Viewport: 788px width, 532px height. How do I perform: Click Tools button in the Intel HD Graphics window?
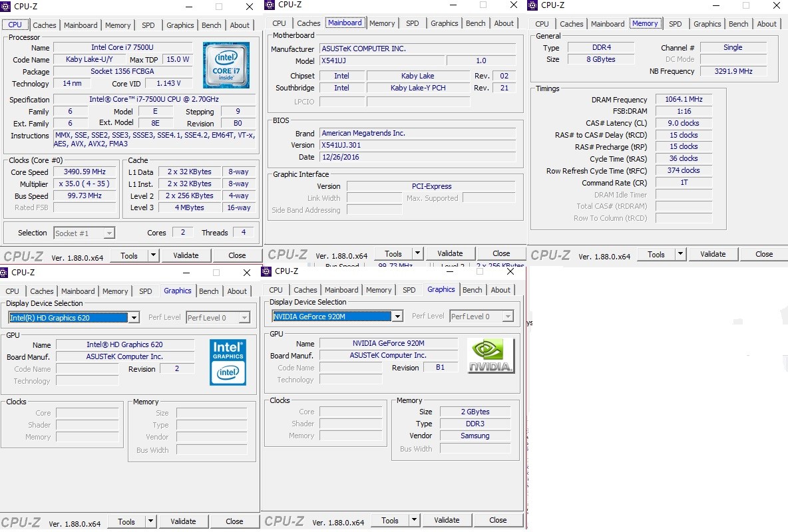pyautogui.click(x=126, y=521)
